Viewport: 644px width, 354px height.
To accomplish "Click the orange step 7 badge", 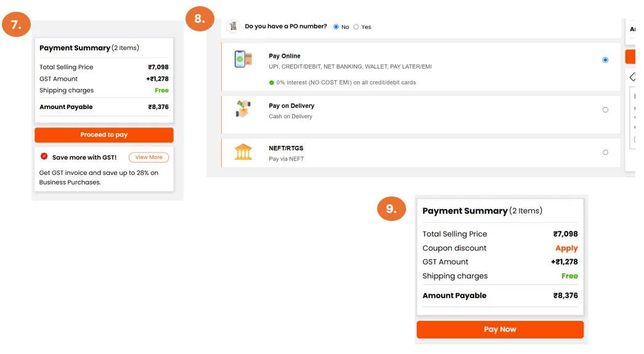I will (x=16, y=25).
